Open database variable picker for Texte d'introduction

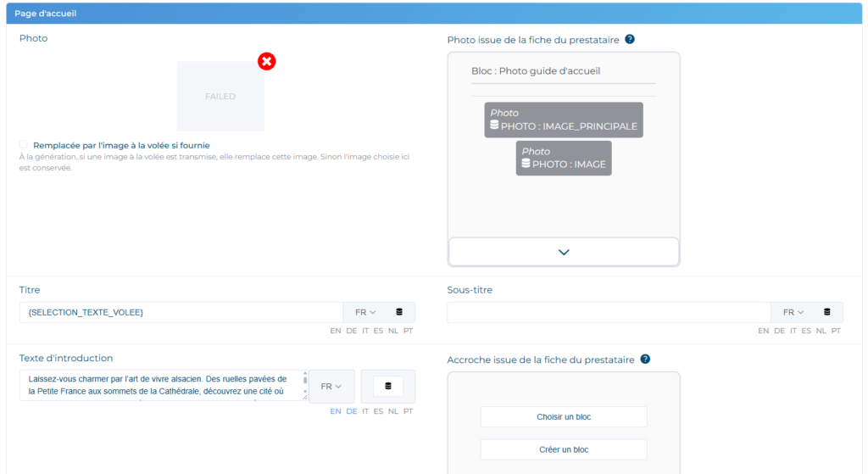pos(388,386)
